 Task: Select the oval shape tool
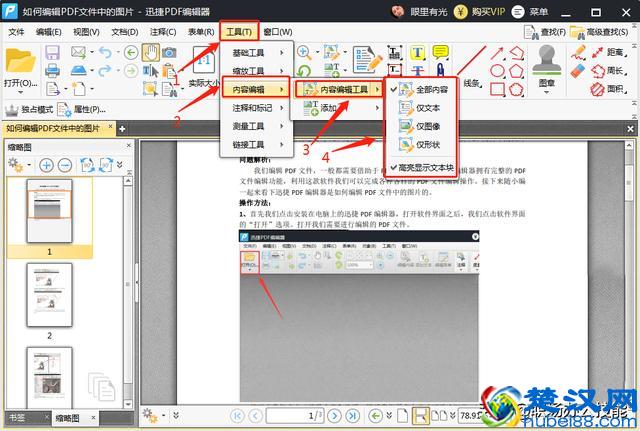497,71
